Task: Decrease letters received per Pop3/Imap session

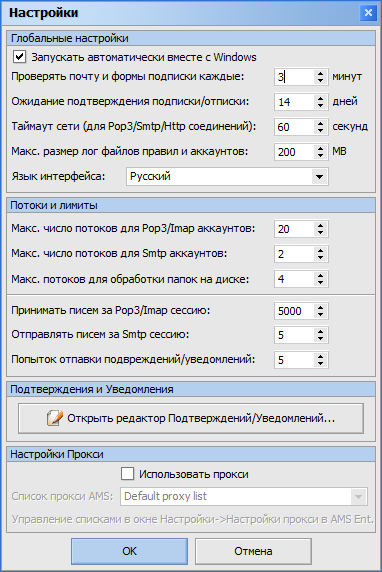Action: click(x=320, y=315)
